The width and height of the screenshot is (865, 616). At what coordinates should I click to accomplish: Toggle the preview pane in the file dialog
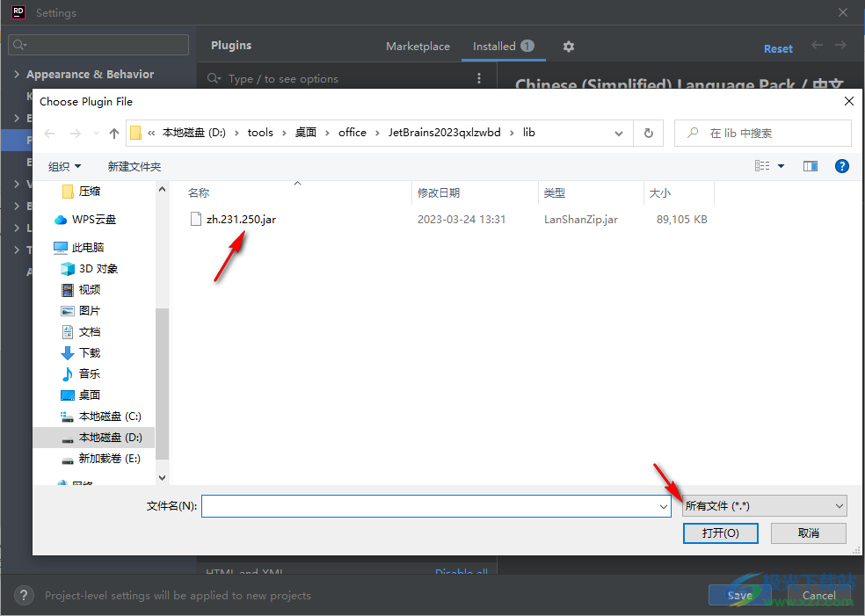810,165
